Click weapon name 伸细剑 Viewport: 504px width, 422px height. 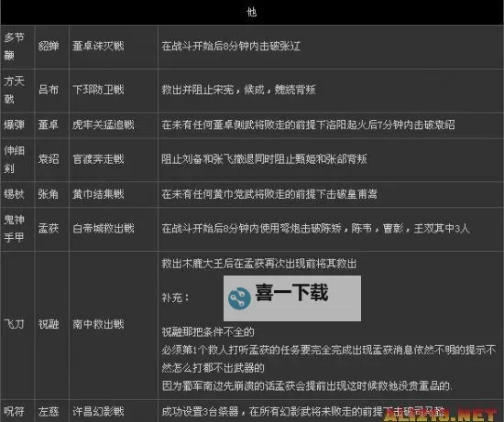click(x=14, y=159)
